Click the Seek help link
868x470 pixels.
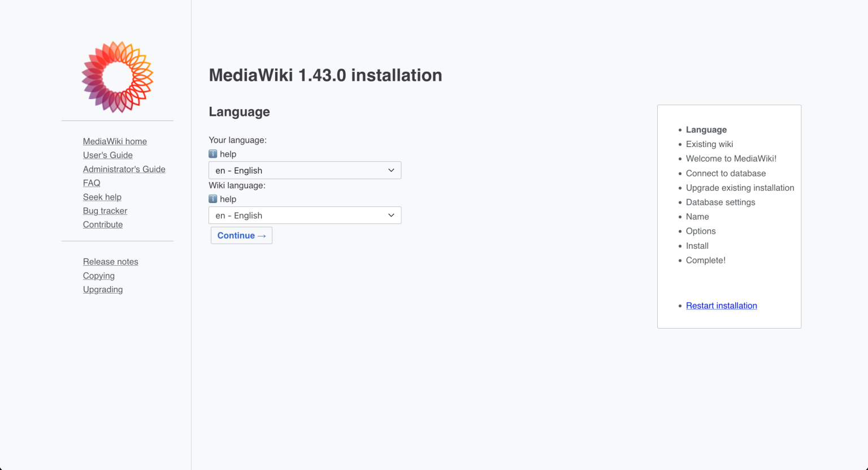tap(102, 197)
